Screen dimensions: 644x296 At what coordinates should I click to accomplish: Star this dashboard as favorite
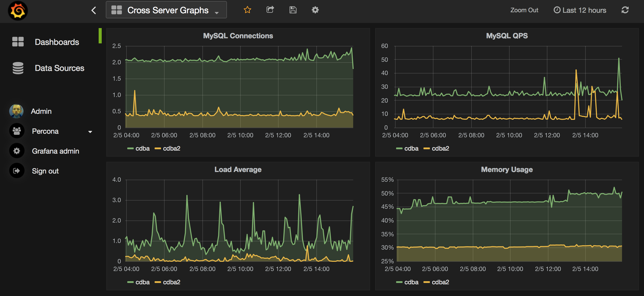point(247,10)
